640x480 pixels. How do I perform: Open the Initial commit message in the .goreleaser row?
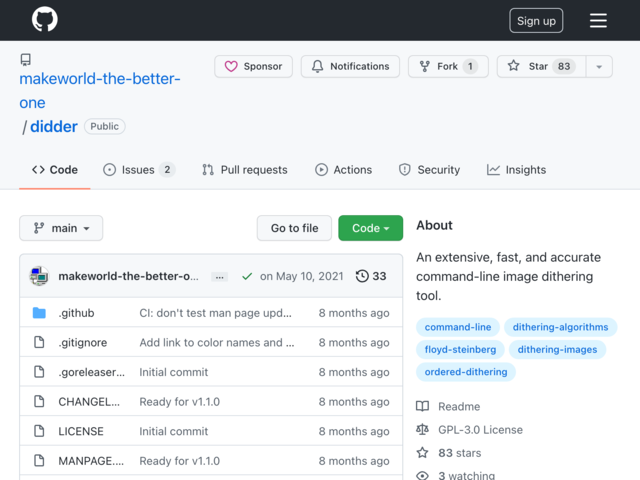tap(173, 372)
